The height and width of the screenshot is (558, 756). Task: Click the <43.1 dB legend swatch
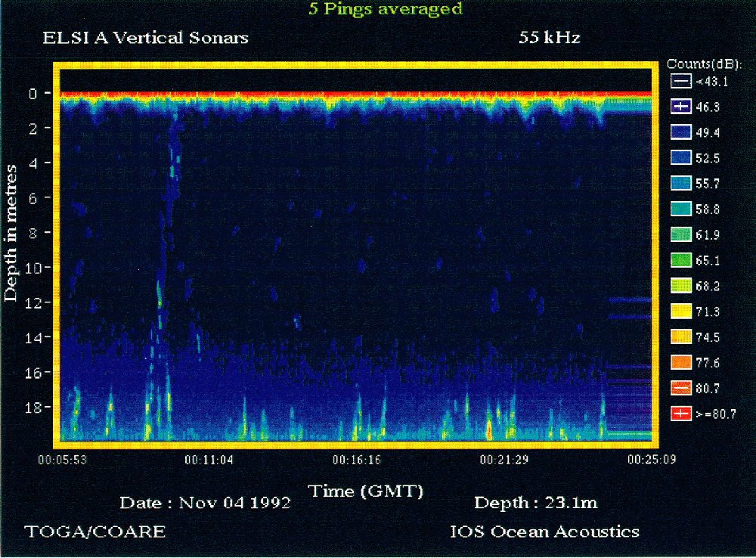point(681,81)
